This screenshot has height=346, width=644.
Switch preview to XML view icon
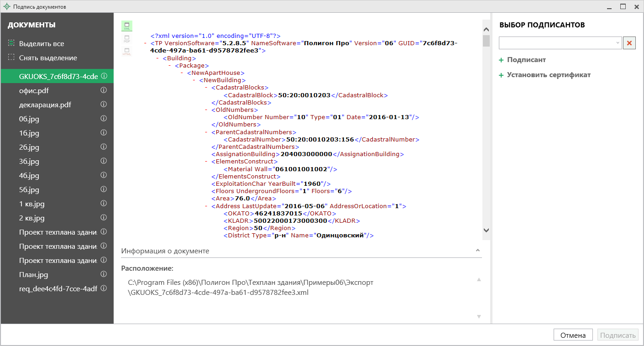(127, 26)
